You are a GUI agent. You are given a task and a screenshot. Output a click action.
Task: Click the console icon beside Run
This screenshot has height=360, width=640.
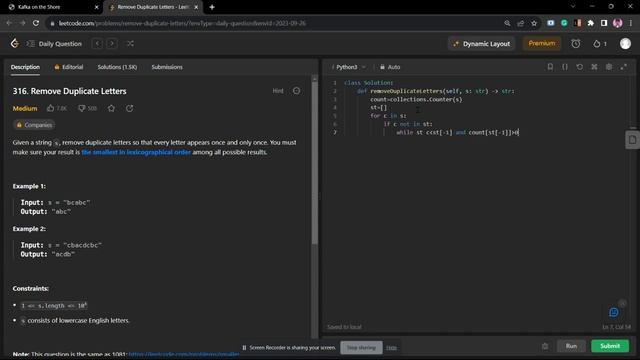click(x=545, y=346)
